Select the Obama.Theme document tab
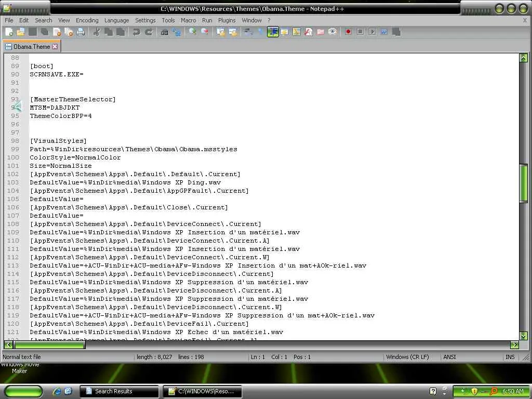The image size is (532, 399). pos(32,46)
